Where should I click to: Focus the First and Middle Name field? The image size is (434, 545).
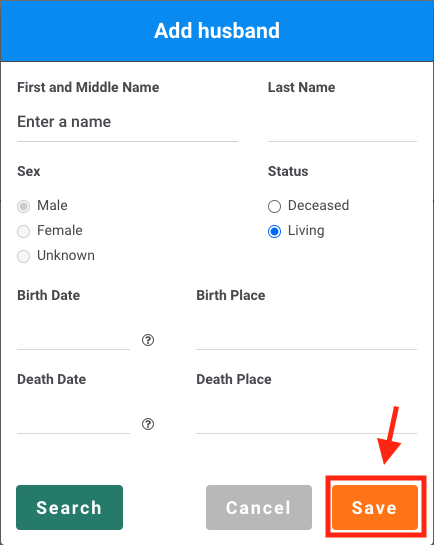point(127,122)
